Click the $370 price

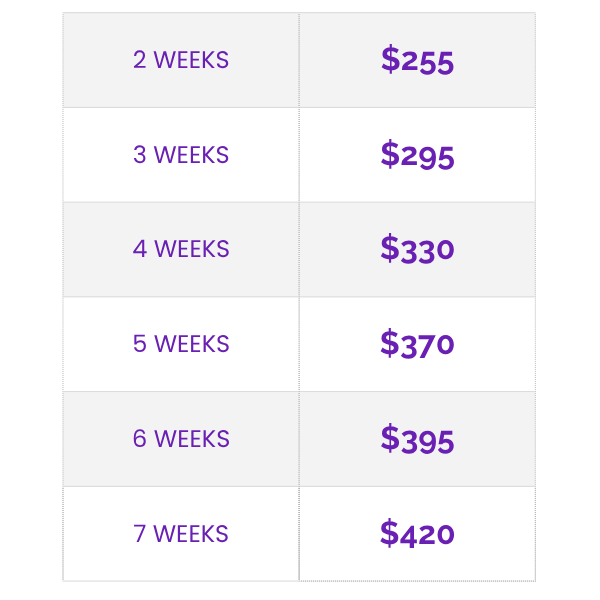point(417,344)
